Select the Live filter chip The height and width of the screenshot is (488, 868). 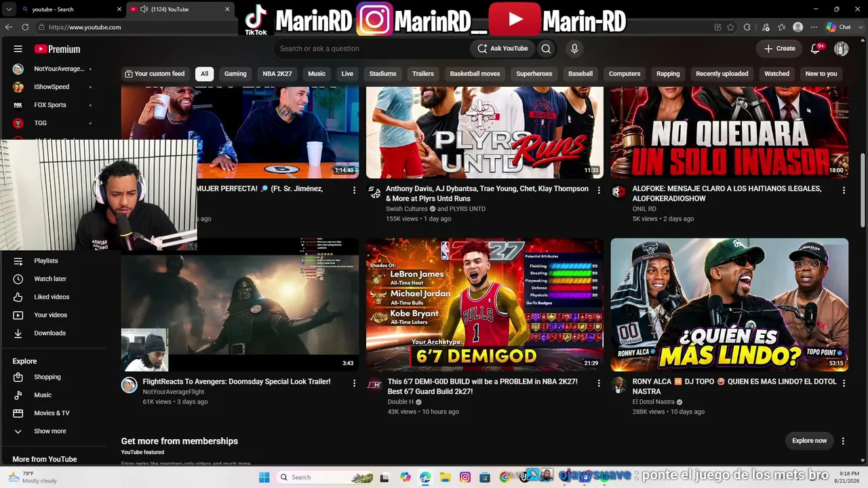click(347, 74)
